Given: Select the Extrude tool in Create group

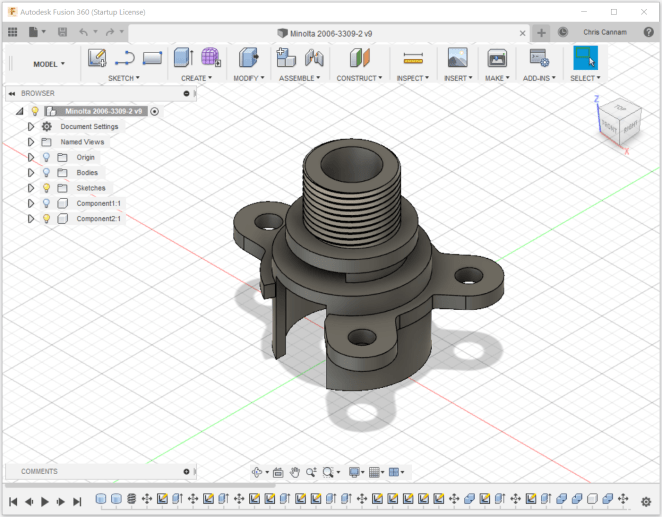Looking at the screenshot, I should [183, 58].
